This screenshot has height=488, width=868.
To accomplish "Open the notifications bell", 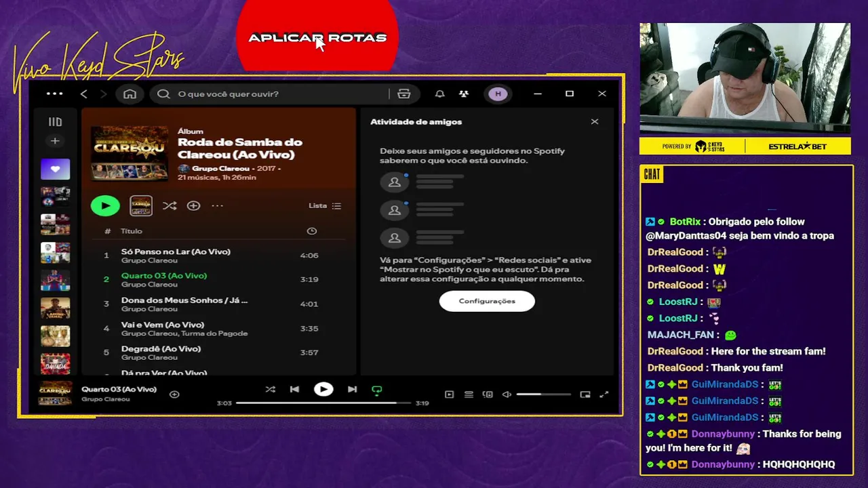I will (x=439, y=94).
